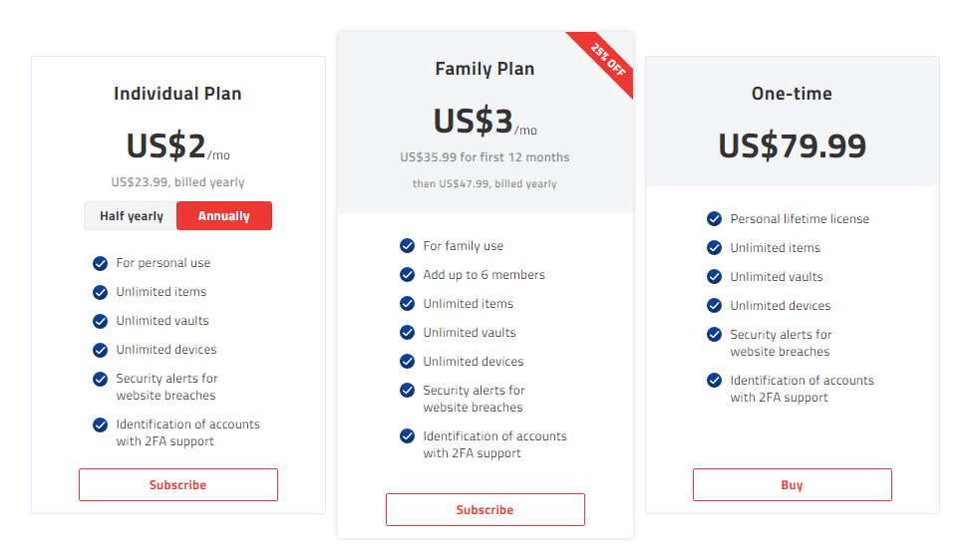Click checkmark beside Family Plan Unlimited items
Viewport: 972px width, 560px height.
[x=407, y=304]
